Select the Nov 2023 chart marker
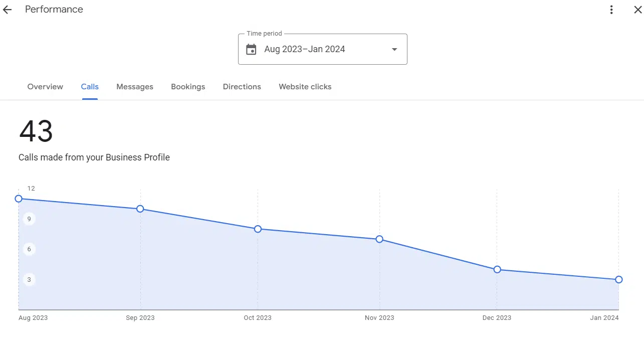 click(x=379, y=239)
